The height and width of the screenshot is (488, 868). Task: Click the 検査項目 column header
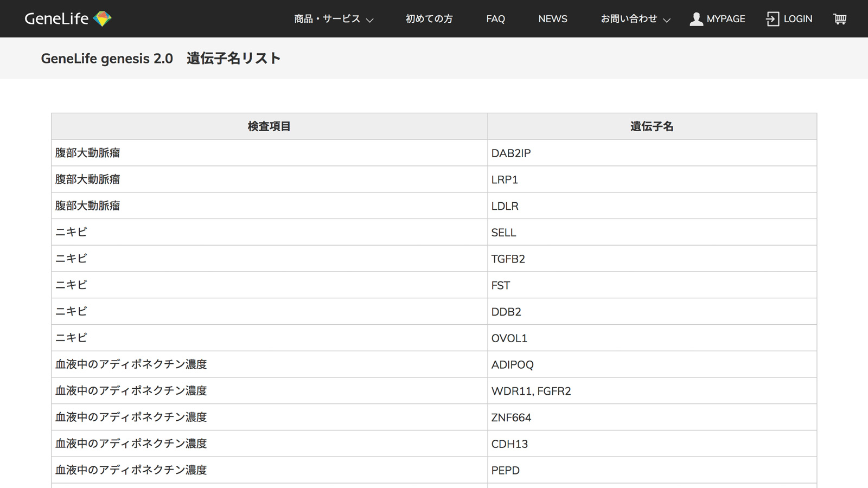point(270,126)
